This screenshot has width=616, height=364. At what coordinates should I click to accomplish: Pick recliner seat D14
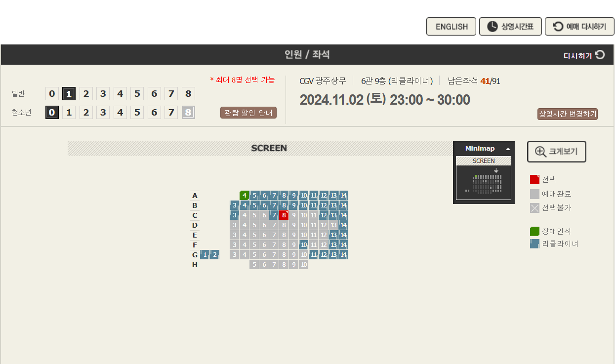343,225
